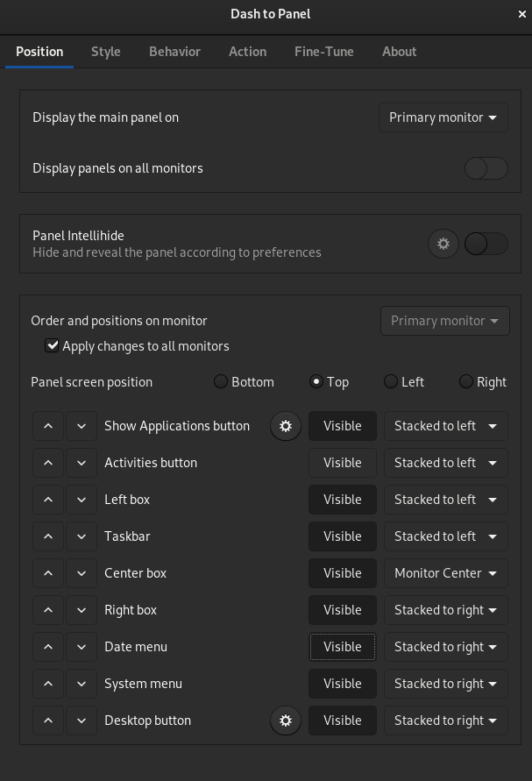Move Desktop button up

tap(48, 721)
